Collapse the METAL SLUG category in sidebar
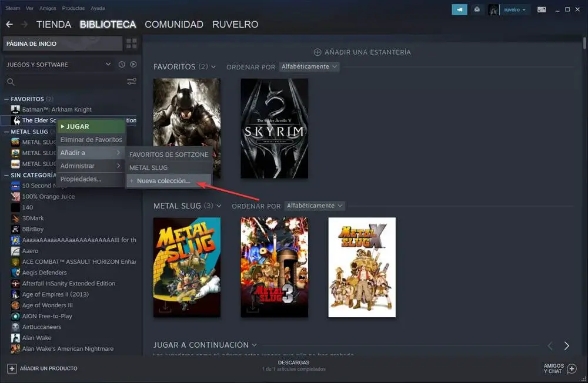Viewport: 588px width, 383px height. (x=6, y=132)
